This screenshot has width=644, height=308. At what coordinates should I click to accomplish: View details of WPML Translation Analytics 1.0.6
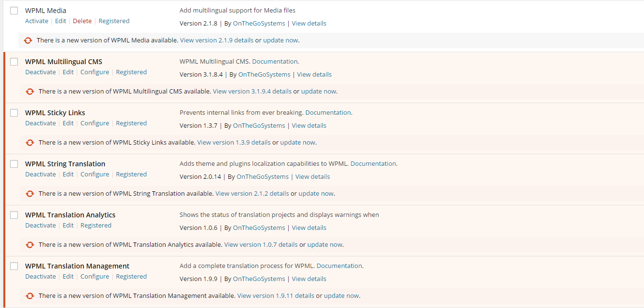click(309, 228)
